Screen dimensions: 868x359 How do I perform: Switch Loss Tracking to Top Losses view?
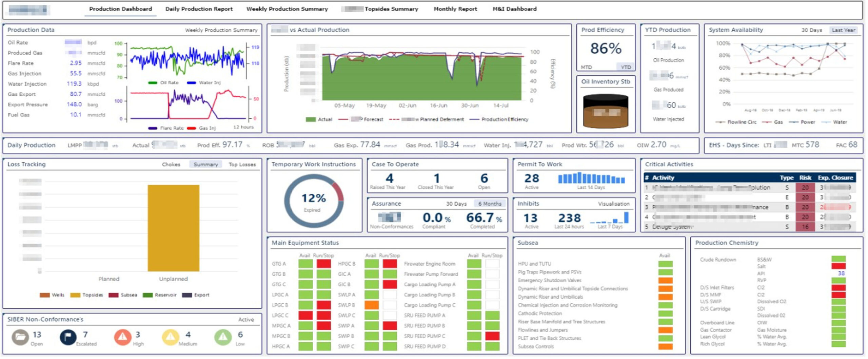click(x=242, y=165)
